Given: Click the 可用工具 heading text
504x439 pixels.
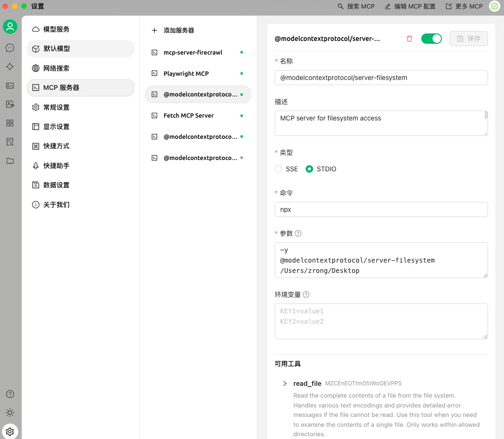Looking at the screenshot, I should pyautogui.click(x=288, y=364).
